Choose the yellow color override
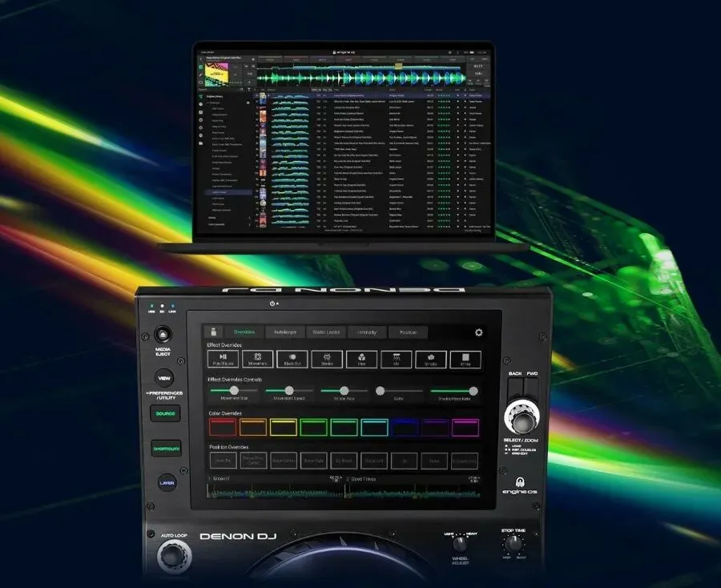Image resolution: width=721 pixels, height=588 pixels. coord(284,427)
